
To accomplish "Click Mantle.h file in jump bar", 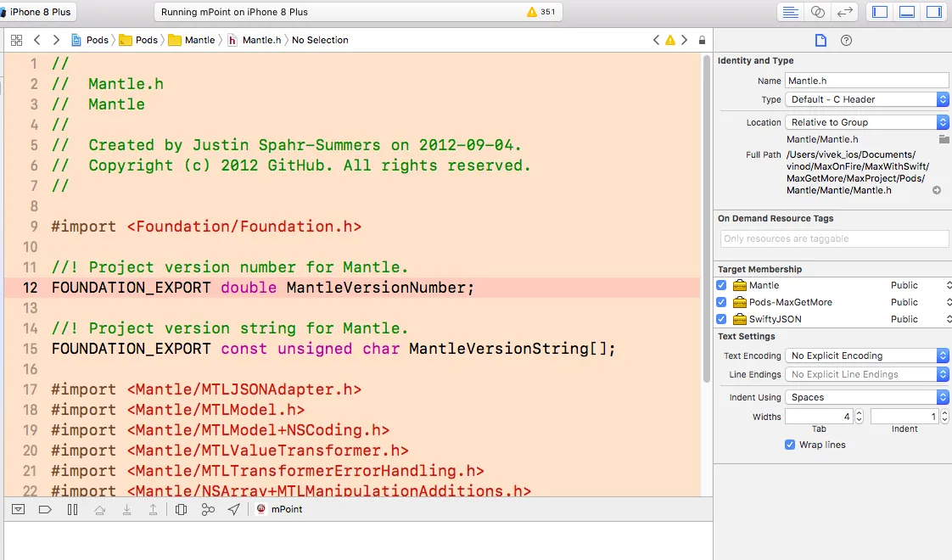I will [255, 40].
